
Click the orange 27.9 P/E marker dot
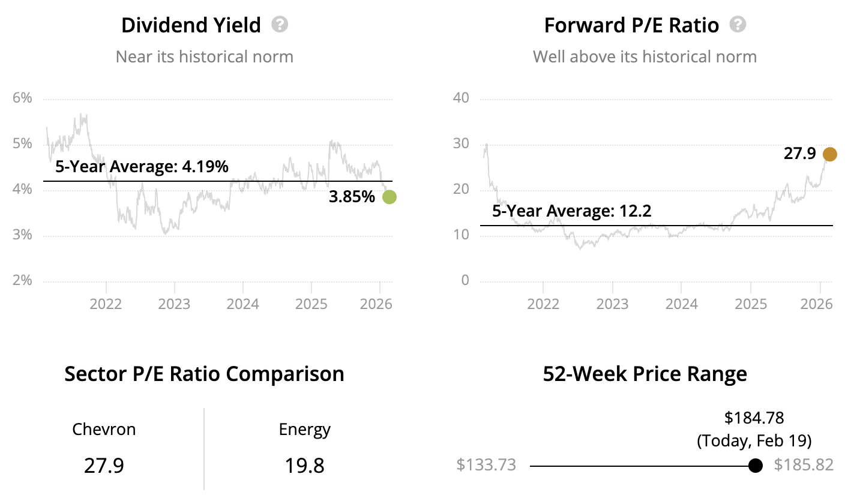click(x=829, y=154)
